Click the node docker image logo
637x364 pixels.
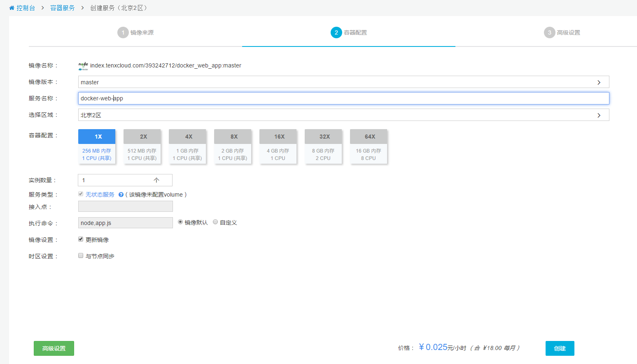tap(83, 66)
